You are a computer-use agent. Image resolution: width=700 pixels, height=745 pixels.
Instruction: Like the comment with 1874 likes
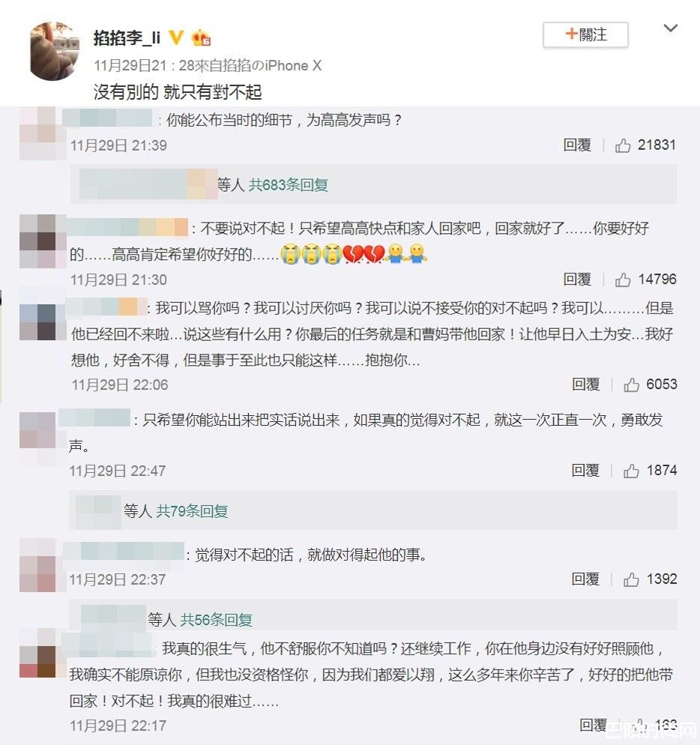point(631,471)
